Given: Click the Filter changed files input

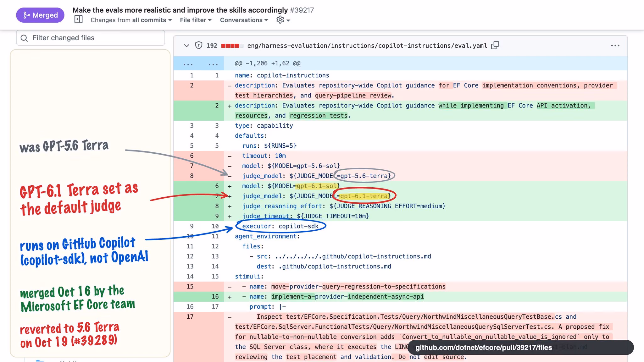Looking at the screenshot, I should [x=91, y=38].
